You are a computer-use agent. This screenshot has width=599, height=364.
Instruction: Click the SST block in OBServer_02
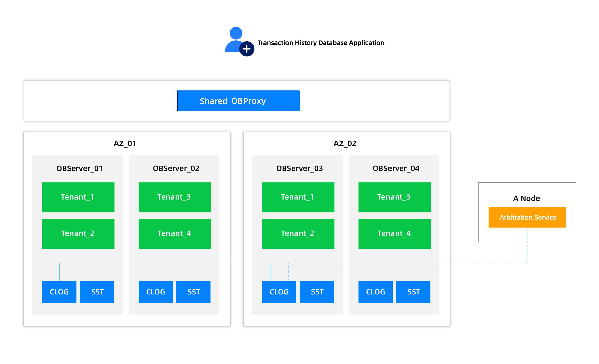click(x=193, y=292)
